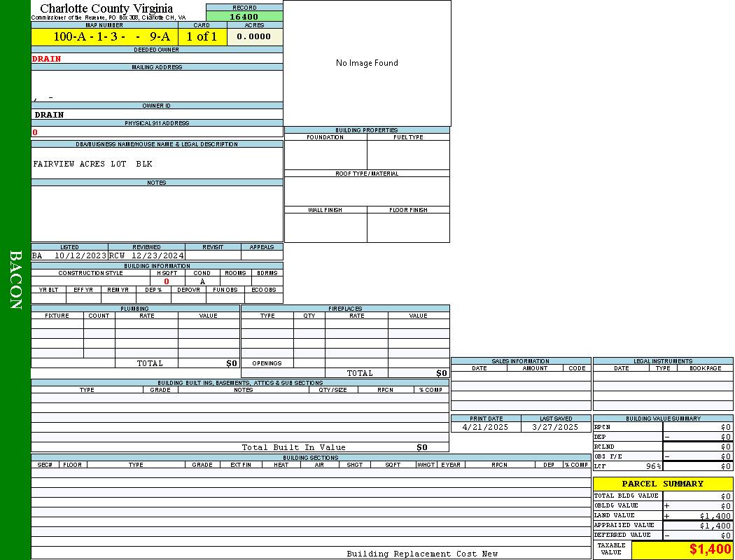Click the listed date 10/12/2023
The height and width of the screenshot is (560, 735).
pos(80,256)
